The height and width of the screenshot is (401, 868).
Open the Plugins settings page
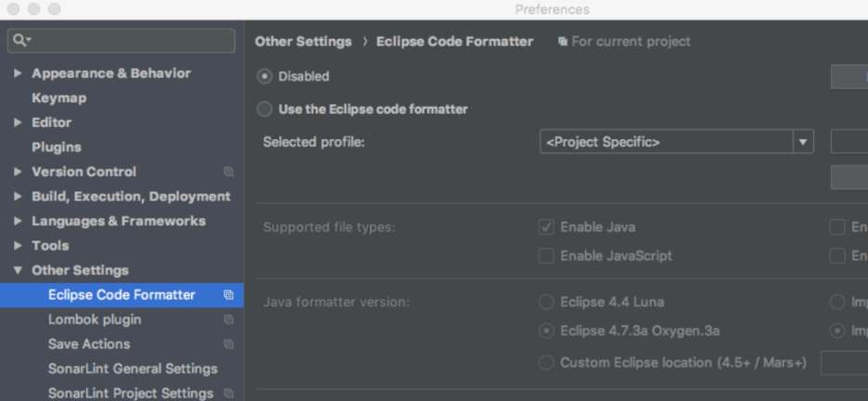pos(57,148)
